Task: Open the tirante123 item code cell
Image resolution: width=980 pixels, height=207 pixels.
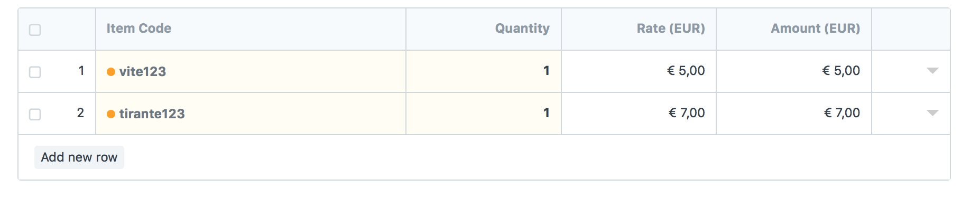Action: pos(251,114)
